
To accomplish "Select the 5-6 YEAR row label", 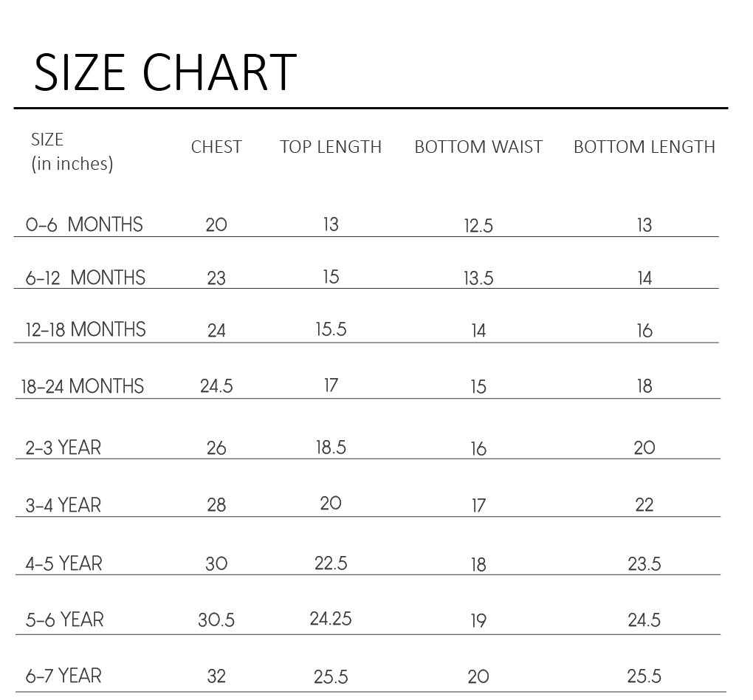I will point(65,619).
